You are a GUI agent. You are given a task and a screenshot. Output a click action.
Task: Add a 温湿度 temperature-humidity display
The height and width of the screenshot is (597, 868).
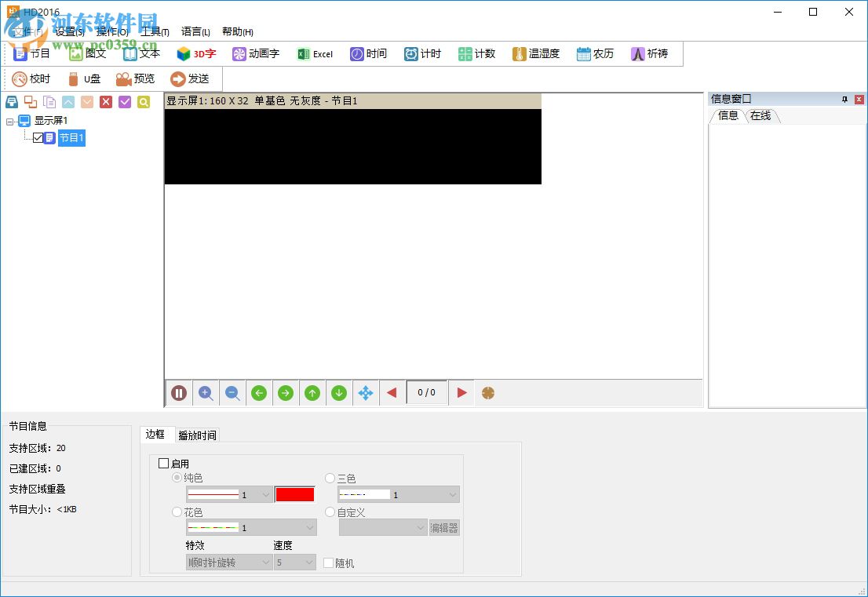click(x=536, y=53)
